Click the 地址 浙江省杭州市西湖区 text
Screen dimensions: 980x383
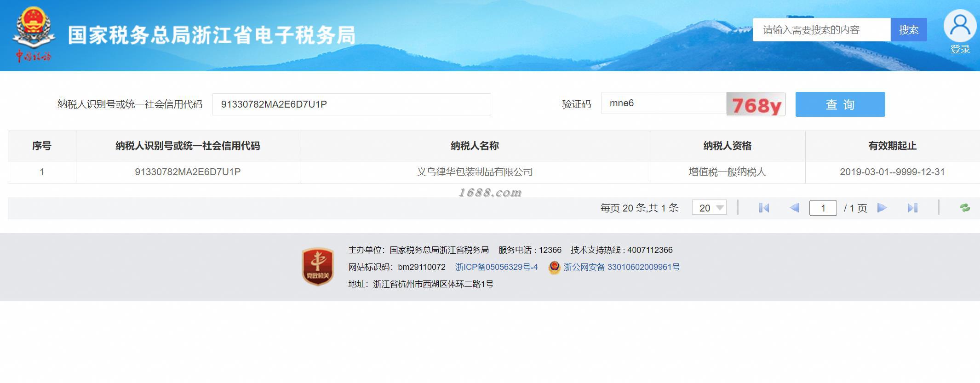pos(421,284)
